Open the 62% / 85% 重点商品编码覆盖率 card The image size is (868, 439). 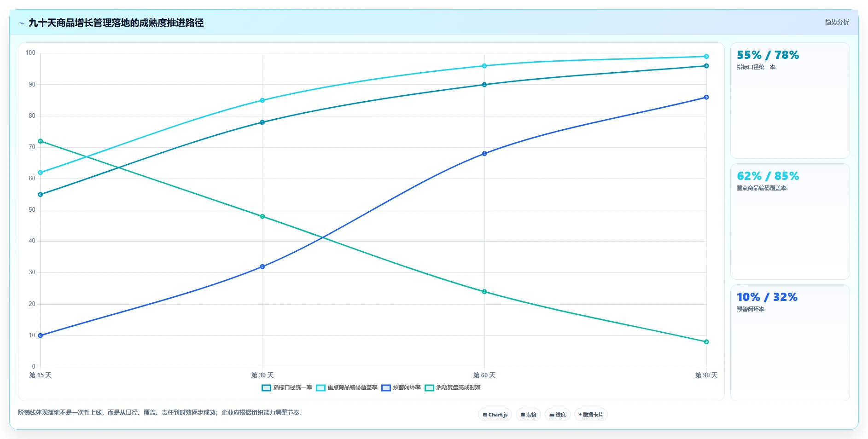790,221
